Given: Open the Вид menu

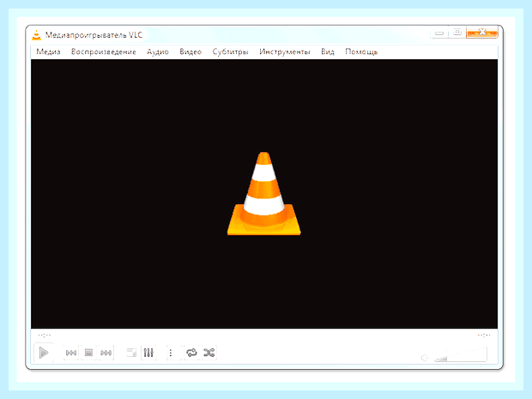Looking at the screenshot, I should pyautogui.click(x=328, y=51).
